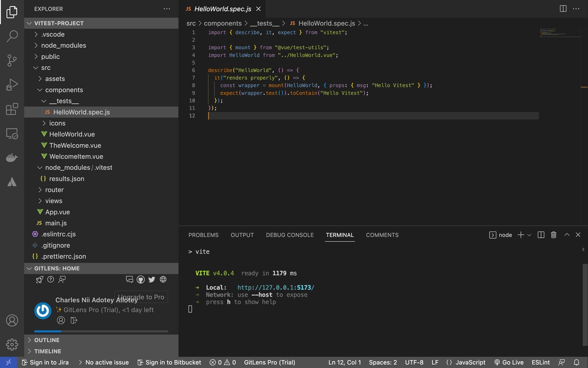Open the Docker view icon

coord(12,158)
